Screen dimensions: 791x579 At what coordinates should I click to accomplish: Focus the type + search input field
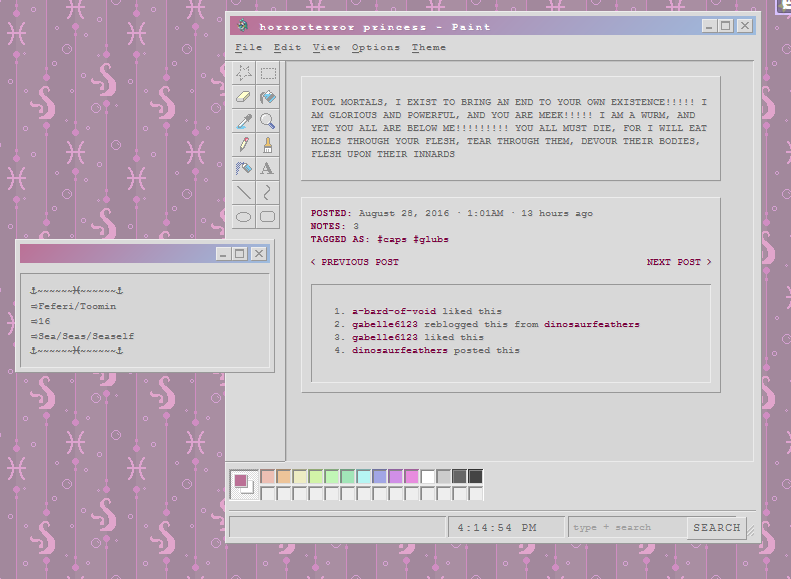(628, 528)
